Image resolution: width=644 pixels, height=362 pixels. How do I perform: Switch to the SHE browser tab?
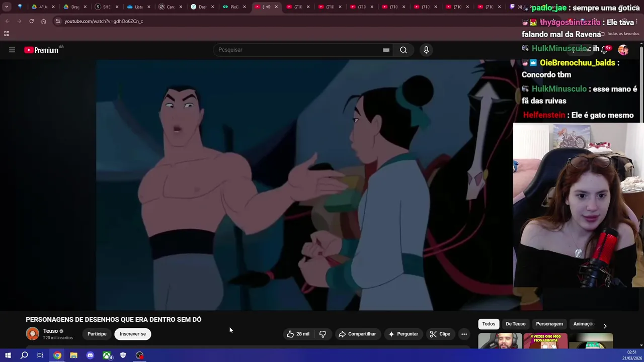tap(107, 7)
